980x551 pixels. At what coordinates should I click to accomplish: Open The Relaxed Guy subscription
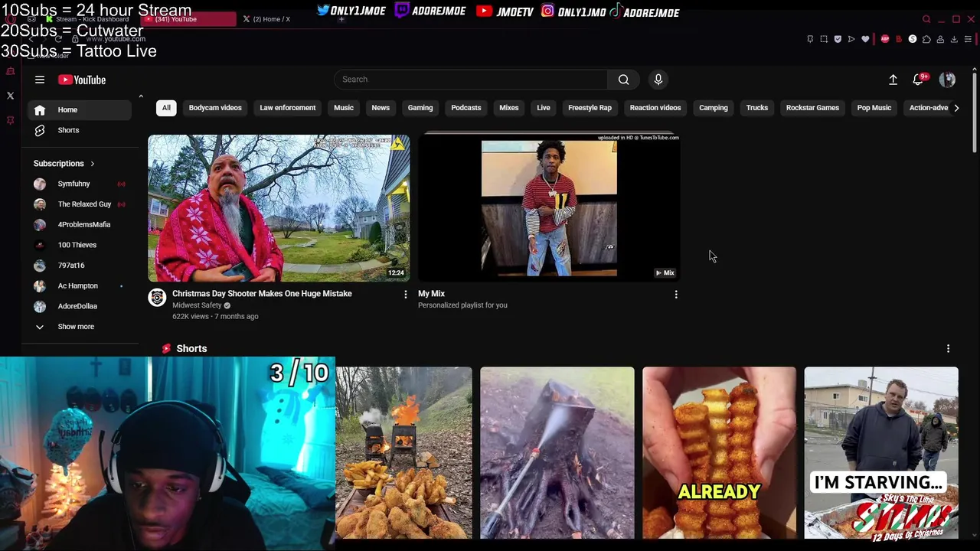[x=80, y=204]
